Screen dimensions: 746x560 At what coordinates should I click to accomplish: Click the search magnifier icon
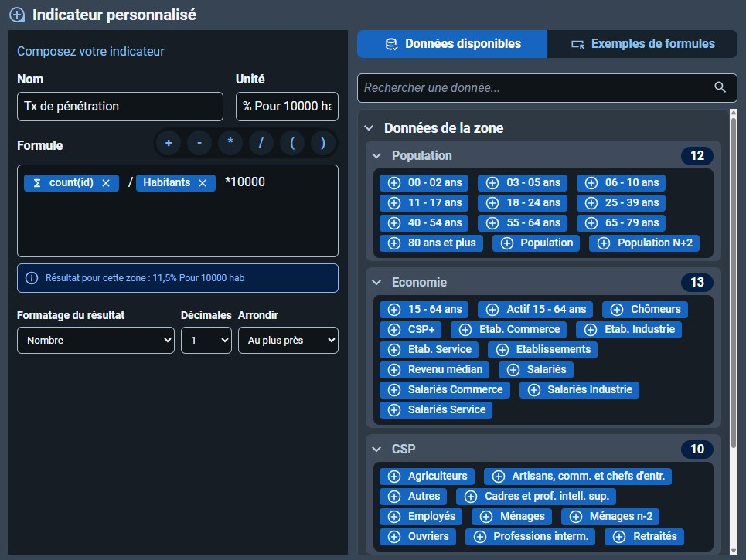pyautogui.click(x=720, y=87)
